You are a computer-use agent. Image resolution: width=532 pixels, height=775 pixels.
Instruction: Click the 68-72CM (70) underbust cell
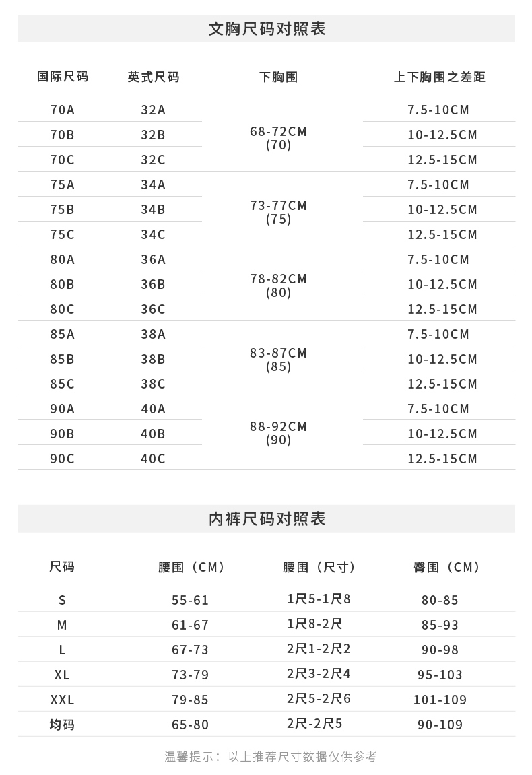pyautogui.click(x=278, y=138)
